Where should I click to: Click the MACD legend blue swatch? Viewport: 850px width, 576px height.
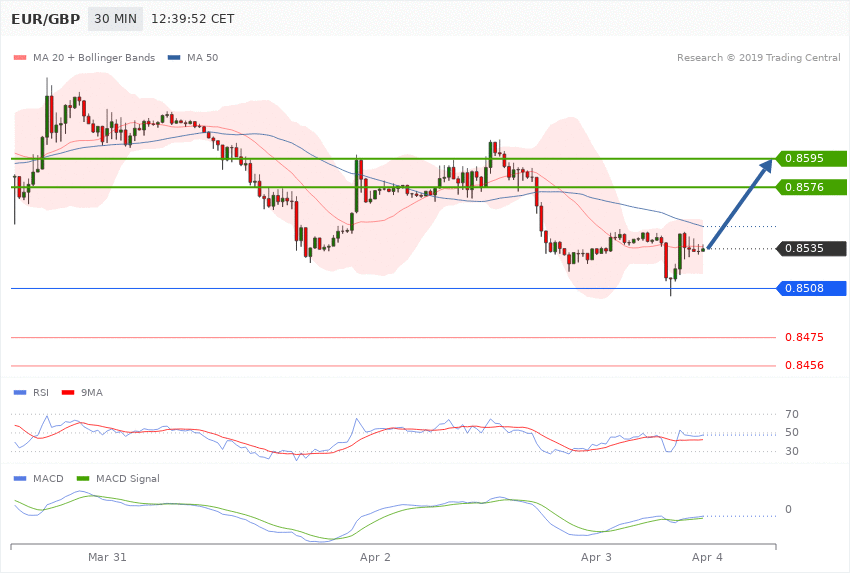(20, 478)
